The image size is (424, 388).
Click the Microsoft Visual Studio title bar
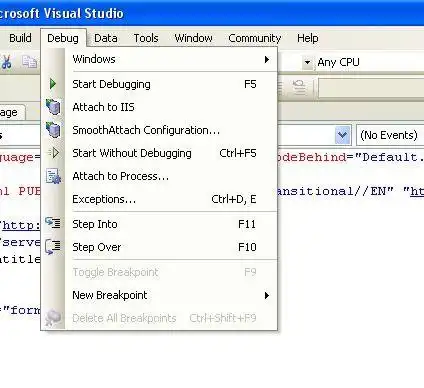coord(212,13)
